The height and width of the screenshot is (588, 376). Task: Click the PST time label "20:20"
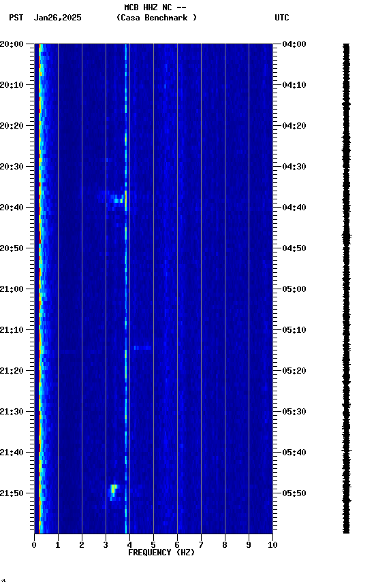click(x=12, y=126)
